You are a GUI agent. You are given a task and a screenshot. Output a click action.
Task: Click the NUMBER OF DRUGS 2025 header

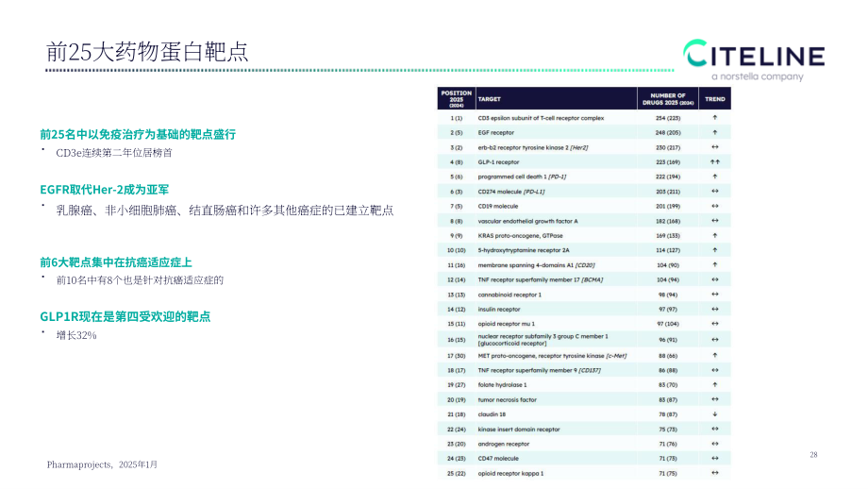tap(668, 99)
